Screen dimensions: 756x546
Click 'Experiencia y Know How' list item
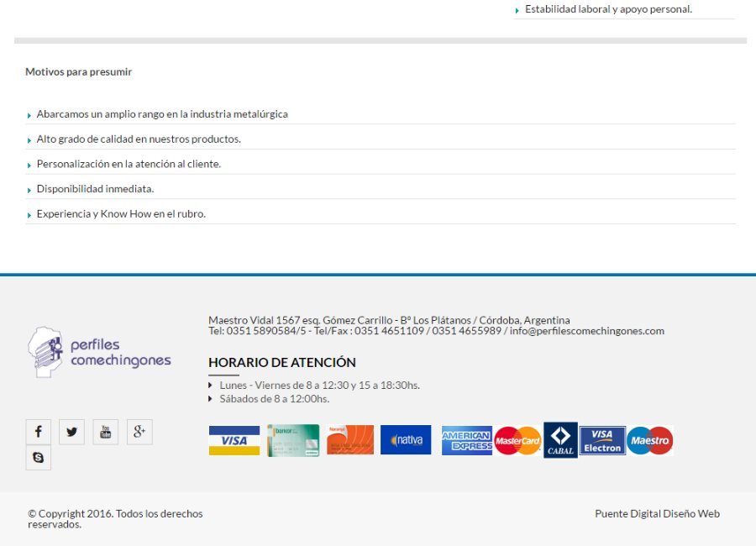coord(381,213)
